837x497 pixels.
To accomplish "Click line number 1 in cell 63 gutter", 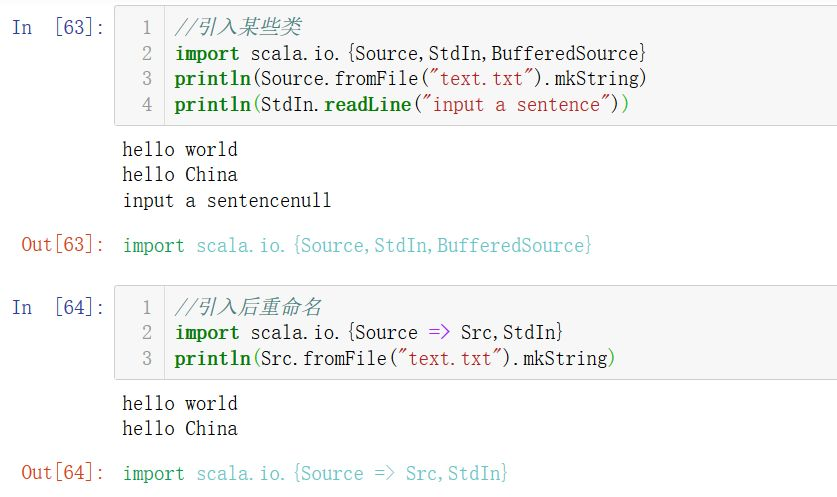I will (x=147, y=27).
